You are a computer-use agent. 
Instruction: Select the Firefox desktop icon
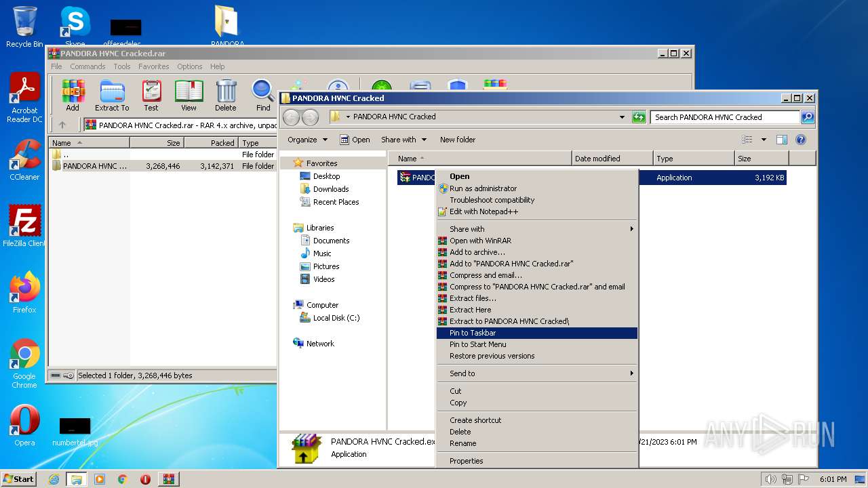pos(24,292)
